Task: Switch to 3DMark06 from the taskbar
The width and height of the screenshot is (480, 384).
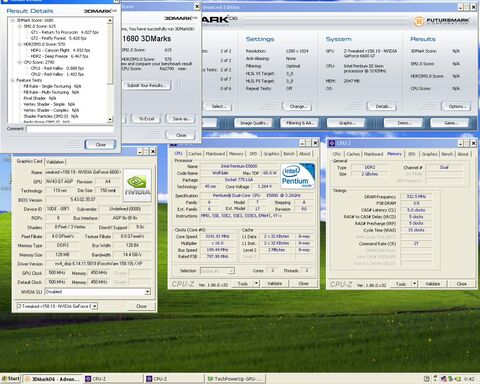Action: tap(53, 379)
